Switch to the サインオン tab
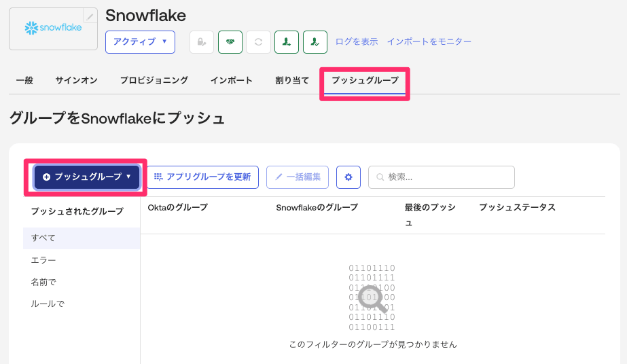 pyautogui.click(x=76, y=80)
